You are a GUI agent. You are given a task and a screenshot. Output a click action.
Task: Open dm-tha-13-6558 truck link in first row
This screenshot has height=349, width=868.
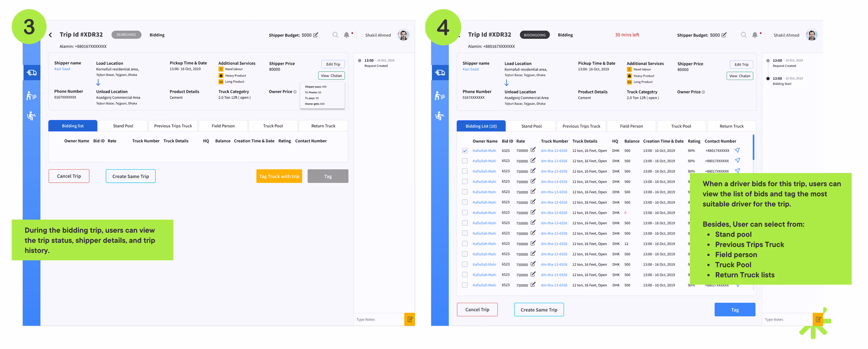(x=554, y=151)
